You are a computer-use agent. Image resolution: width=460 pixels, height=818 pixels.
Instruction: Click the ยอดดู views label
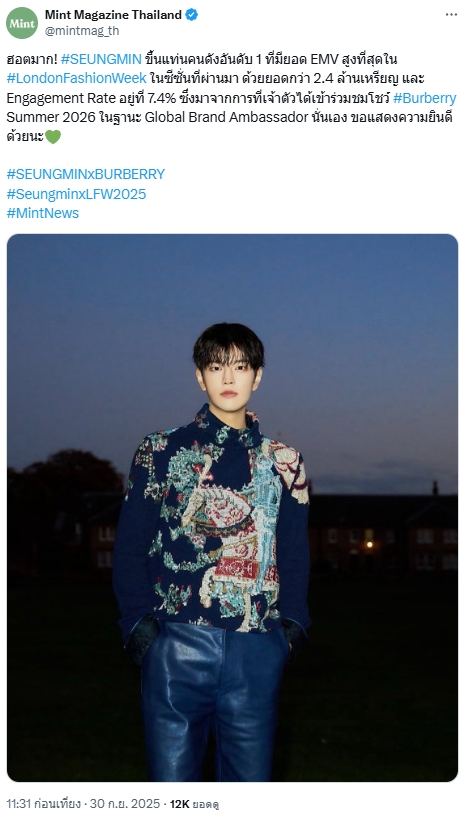(205, 804)
